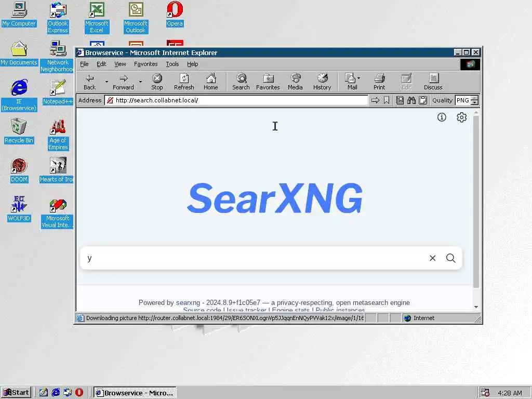Print the page using the Print icon
This screenshot has height=399, width=532.
(x=379, y=82)
